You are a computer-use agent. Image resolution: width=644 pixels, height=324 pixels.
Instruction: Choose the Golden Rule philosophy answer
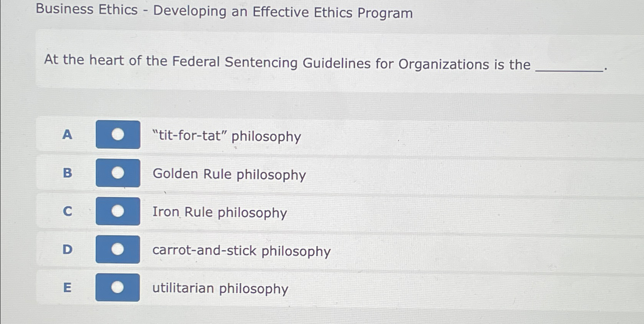click(x=229, y=175)
